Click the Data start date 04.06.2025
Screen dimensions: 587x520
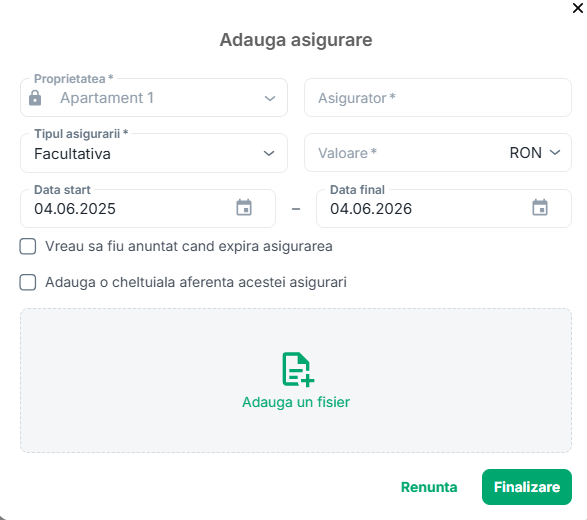tap(75, 209)
